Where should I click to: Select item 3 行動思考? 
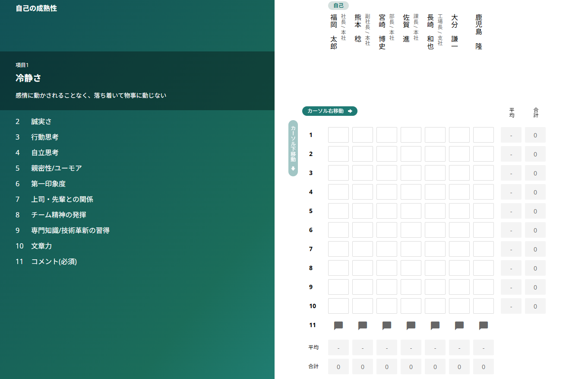coord(45,137)
